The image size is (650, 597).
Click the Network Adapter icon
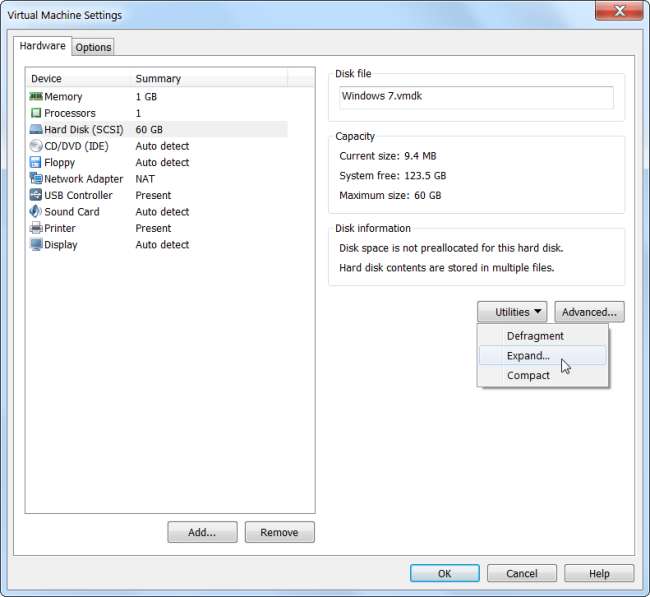36,179
